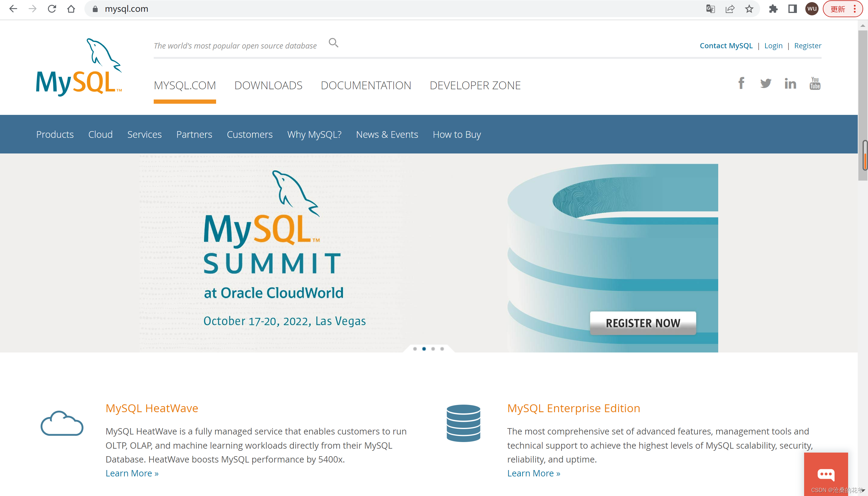Open the red chat bubble widget

click(x=826, y=474)
